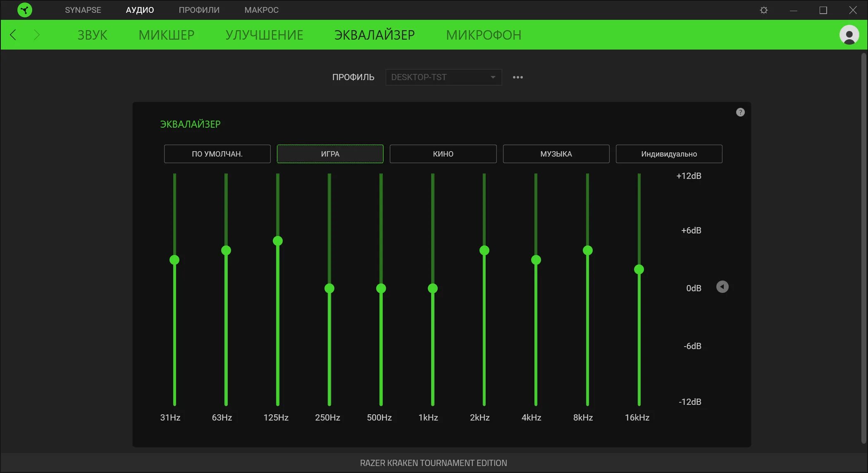This screenshot has width=868, height=473.
Task: Show equalizer help question mark
Action: click(740, 112)
